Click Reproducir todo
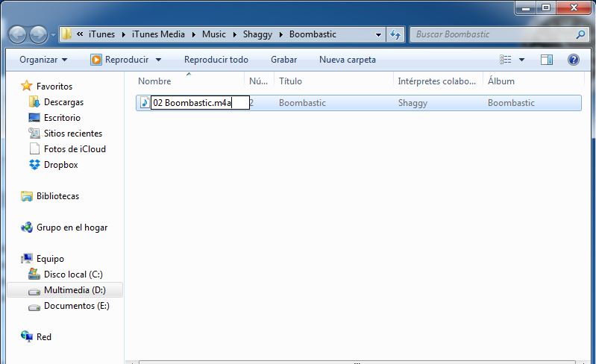 click(x=216, y=60)
